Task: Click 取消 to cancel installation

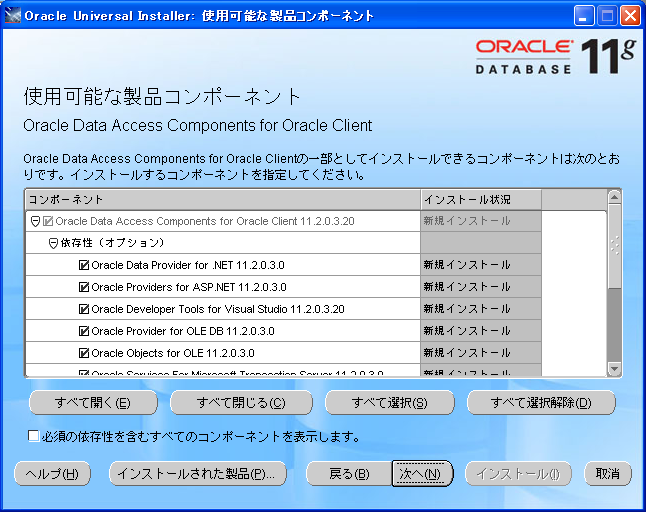Action: click(x=608, y=473)
